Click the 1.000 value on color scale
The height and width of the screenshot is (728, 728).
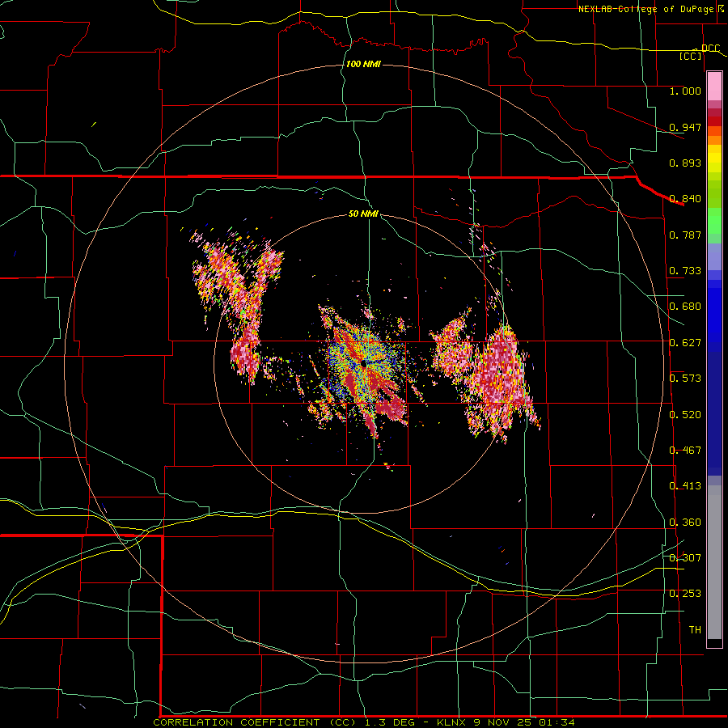pos(685,91)
